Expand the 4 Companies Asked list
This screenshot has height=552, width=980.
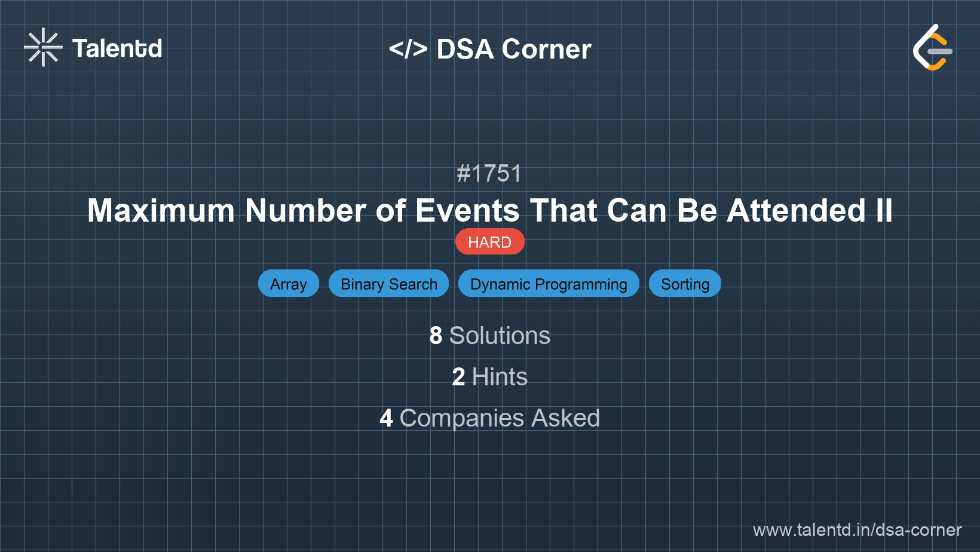tap(489, 418)
